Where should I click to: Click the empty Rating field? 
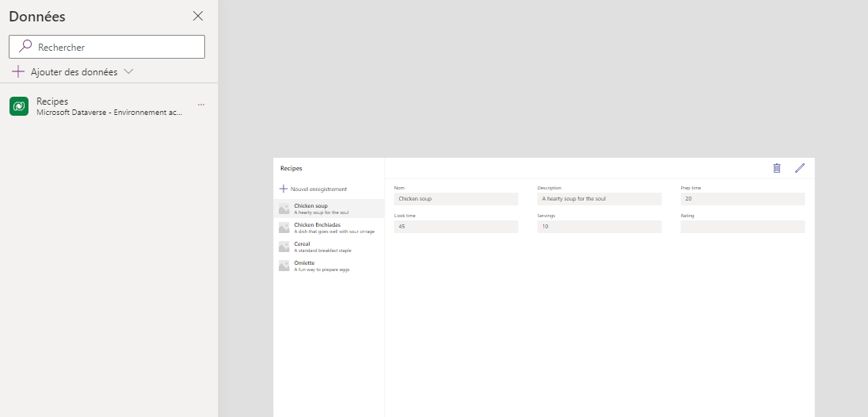(x=743, y=227)
